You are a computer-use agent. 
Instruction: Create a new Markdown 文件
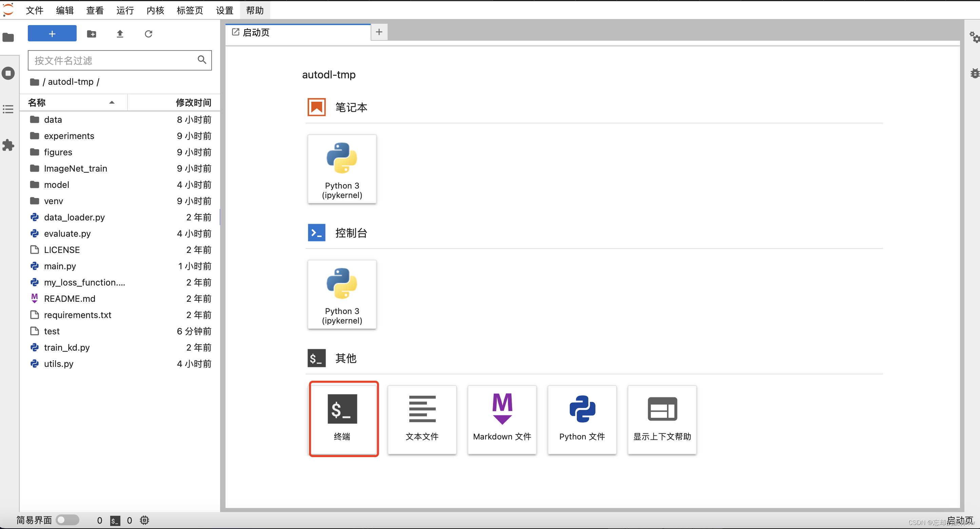tap(502, 419)
